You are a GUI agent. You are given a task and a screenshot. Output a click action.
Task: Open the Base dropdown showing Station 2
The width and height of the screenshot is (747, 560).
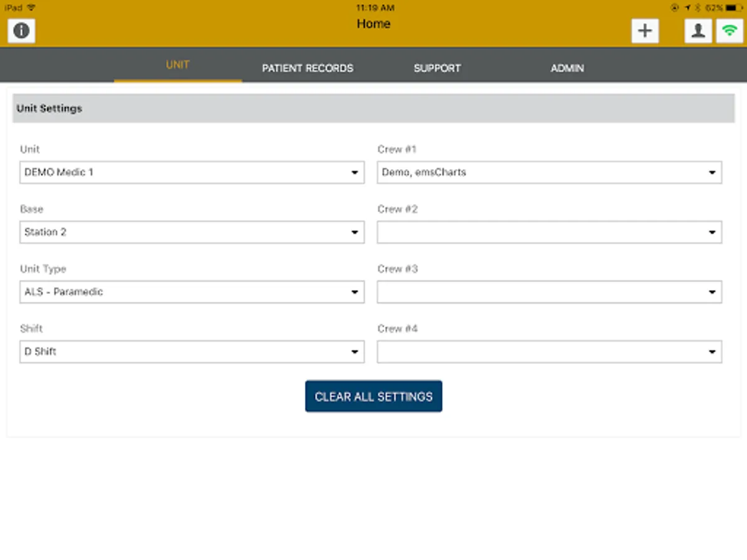click(x=192, y=232)
